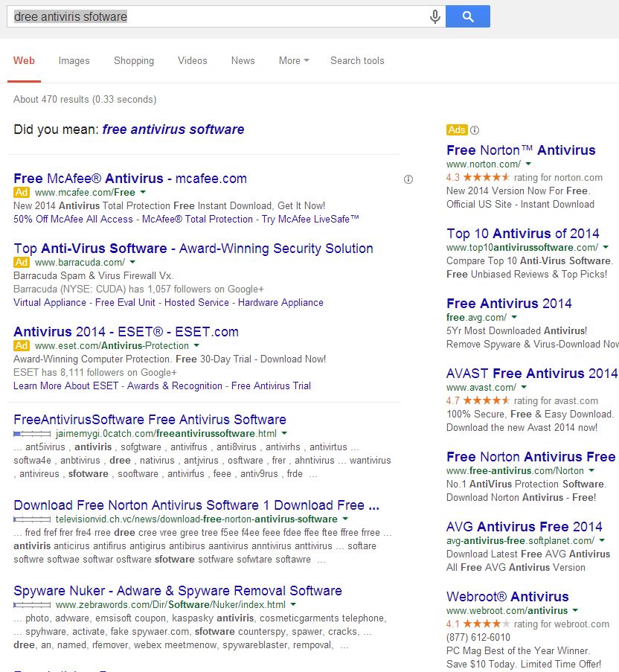Expand dropdown arrow beside free.avg.com
Screen dimensions: 619x672
pos(514,317)
